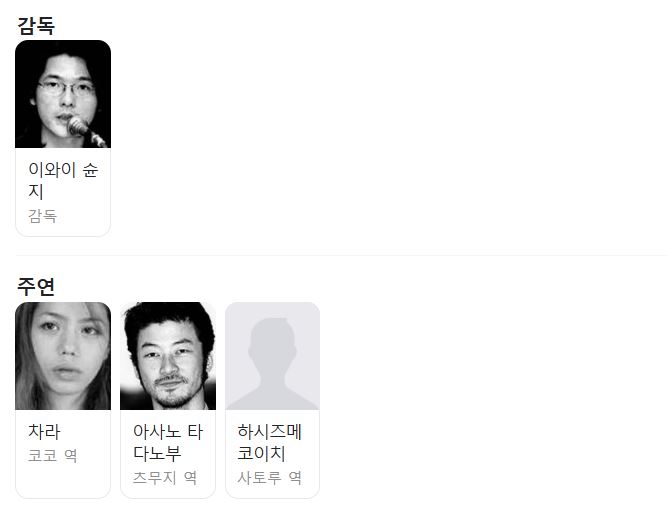This screenshot has width=667, height=515.
Task: Select 감독 role label under 이와이 슌지
Action: click(42, 216)
